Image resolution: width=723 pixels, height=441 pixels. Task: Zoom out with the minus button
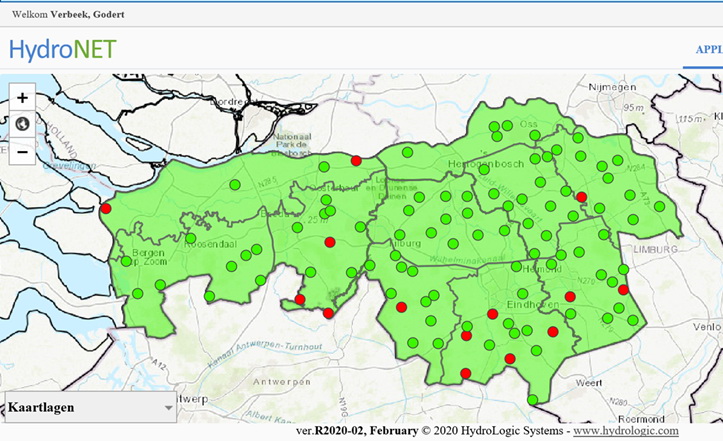22,151
